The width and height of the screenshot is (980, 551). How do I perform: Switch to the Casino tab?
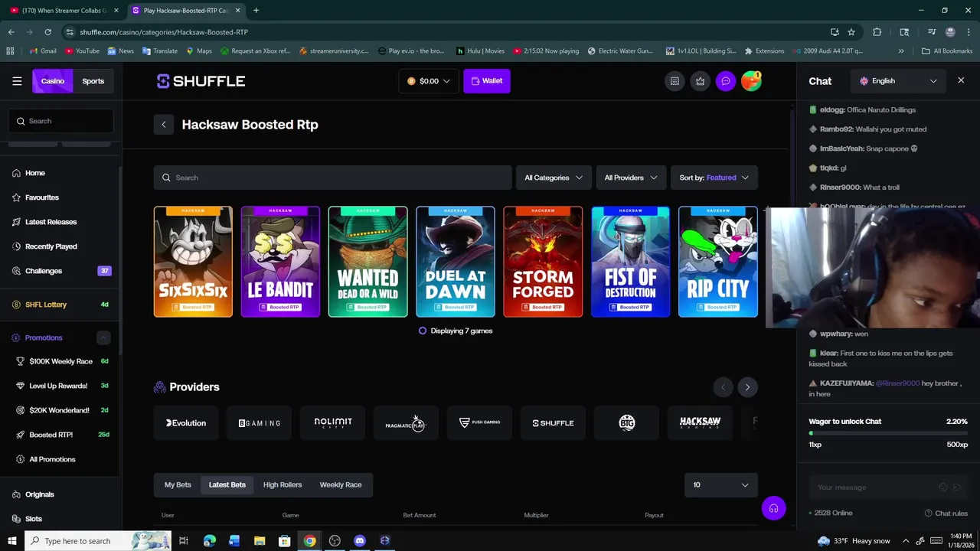[x=53, y=81]
